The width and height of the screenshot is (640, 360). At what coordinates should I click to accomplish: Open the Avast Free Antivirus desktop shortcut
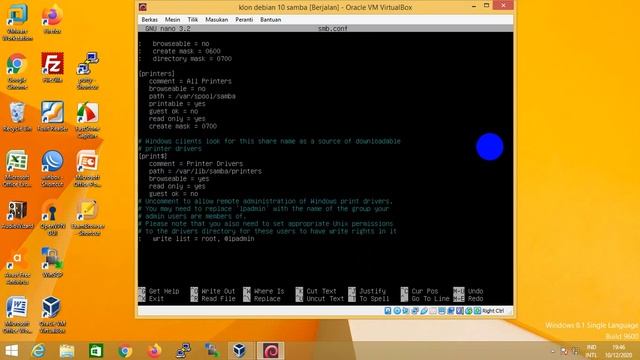click(17, 266)
